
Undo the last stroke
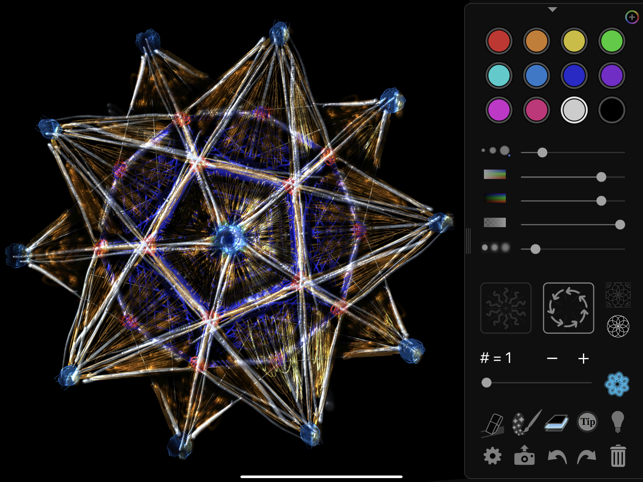point(557,456)
